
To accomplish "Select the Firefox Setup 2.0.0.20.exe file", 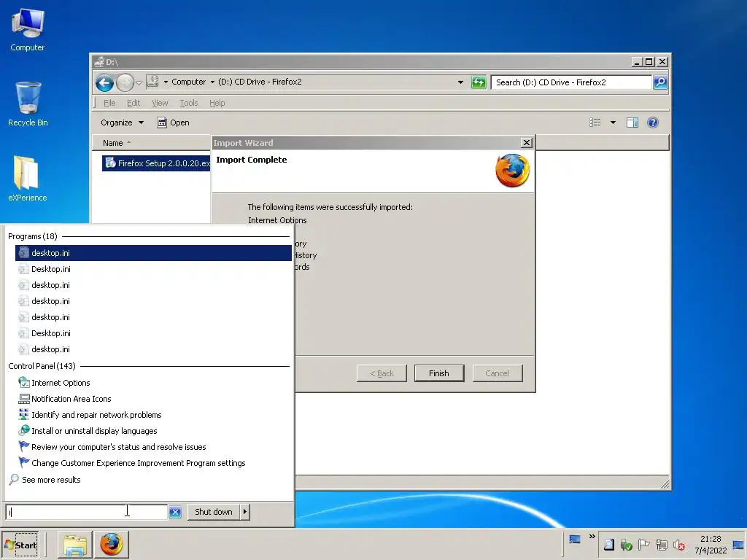I will 156,163.
